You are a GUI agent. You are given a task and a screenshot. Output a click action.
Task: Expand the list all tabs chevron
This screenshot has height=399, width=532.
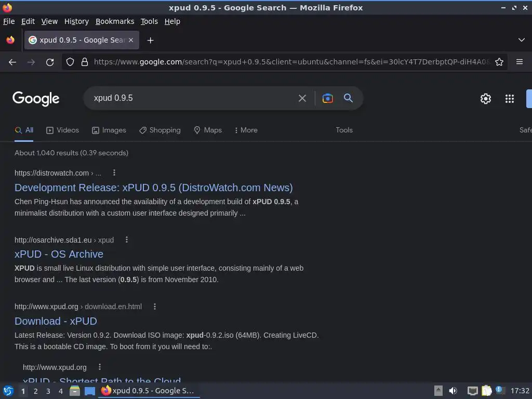coord(522,40)
